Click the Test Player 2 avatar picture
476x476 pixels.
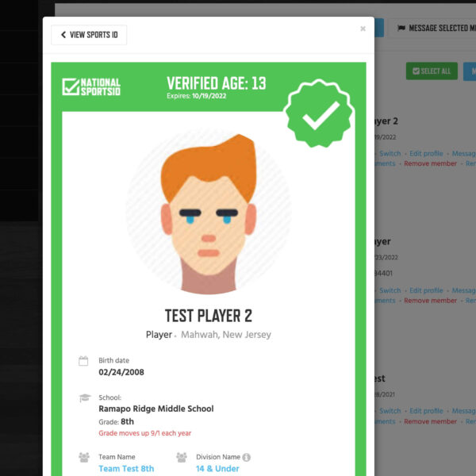[x=209, y=213]
